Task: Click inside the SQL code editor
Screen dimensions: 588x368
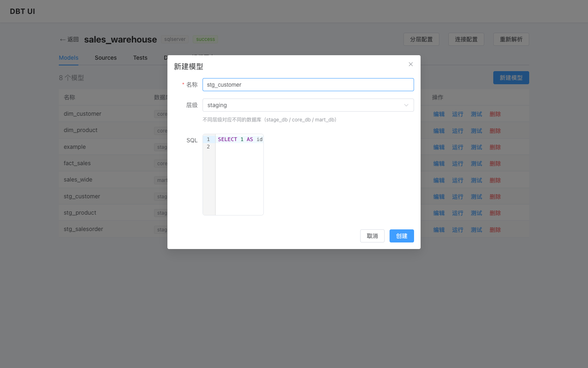Action: coord(233,175)
